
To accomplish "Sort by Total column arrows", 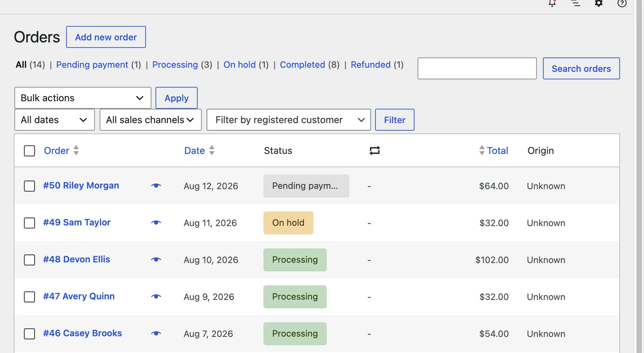I will [482, 151].
